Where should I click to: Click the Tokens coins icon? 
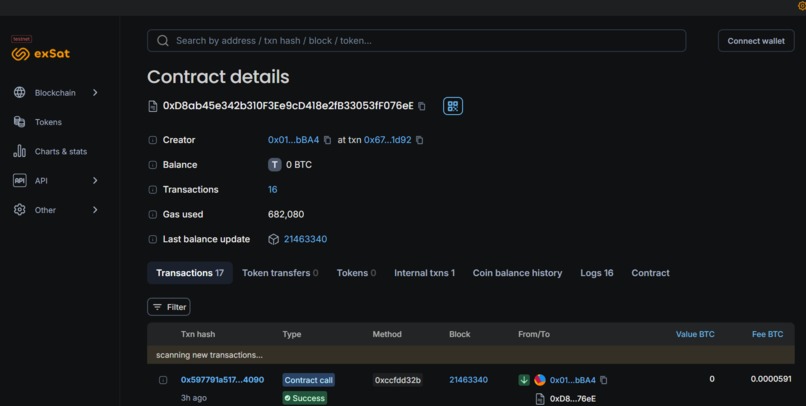pos(20,122)
